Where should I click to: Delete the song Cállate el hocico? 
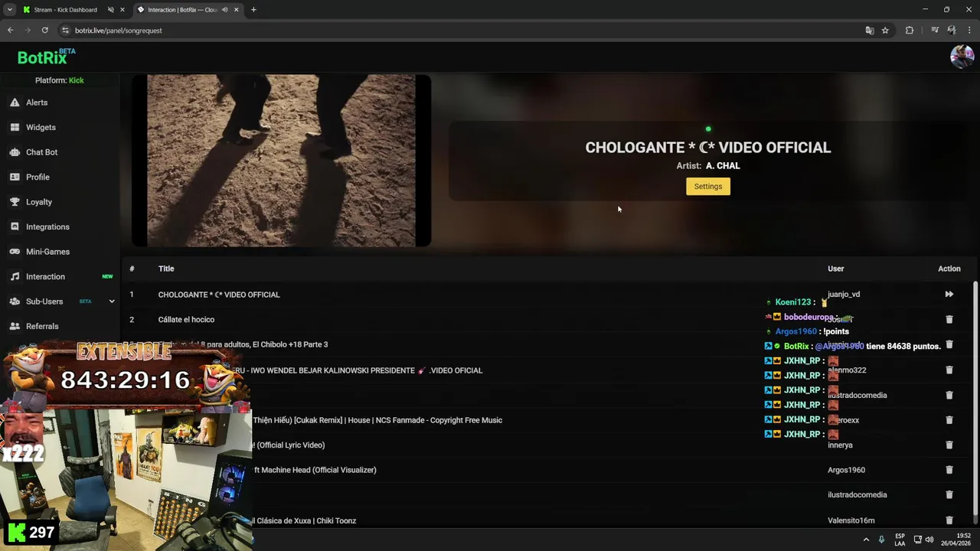tap(949, 319)
